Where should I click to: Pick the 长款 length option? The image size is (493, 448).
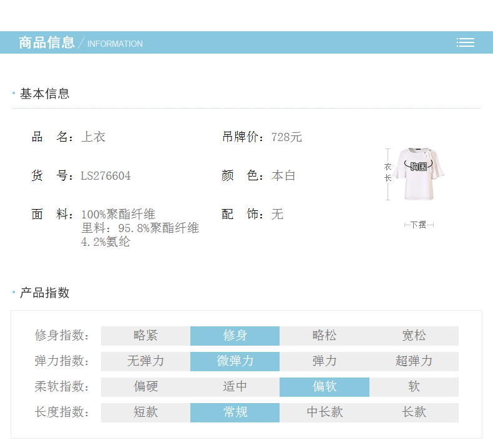coord(414,412)
